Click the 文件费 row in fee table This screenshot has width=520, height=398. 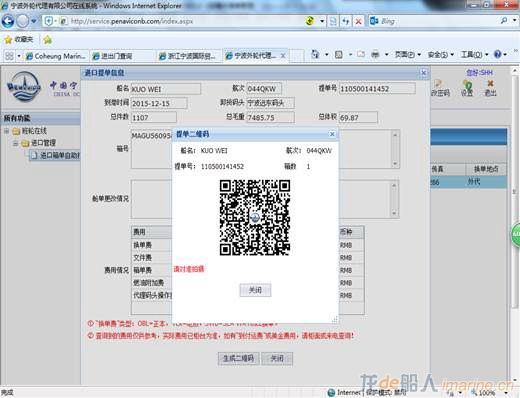247,258
